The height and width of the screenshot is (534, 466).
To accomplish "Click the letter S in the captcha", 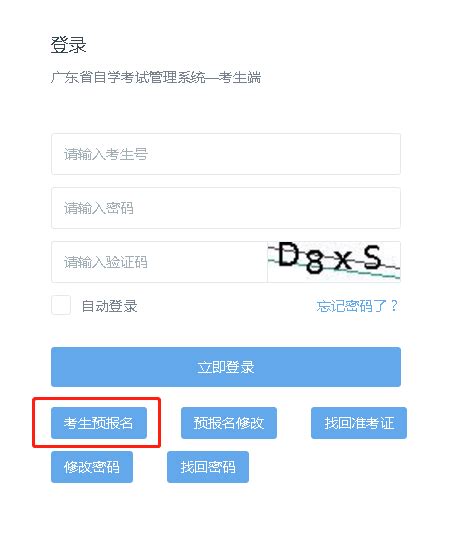I will pyautogui.click(x=372, y=257).
